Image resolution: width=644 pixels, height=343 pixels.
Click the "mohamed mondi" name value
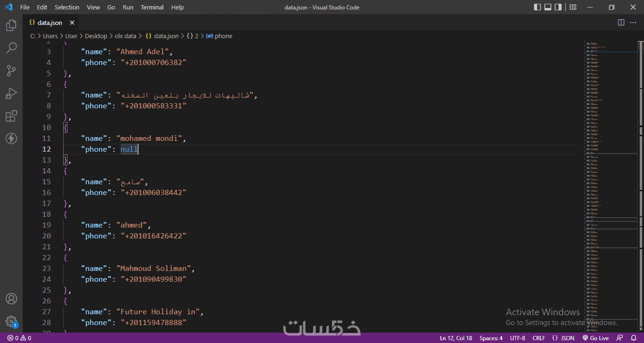pyautogui.click(x=149, y=139)
